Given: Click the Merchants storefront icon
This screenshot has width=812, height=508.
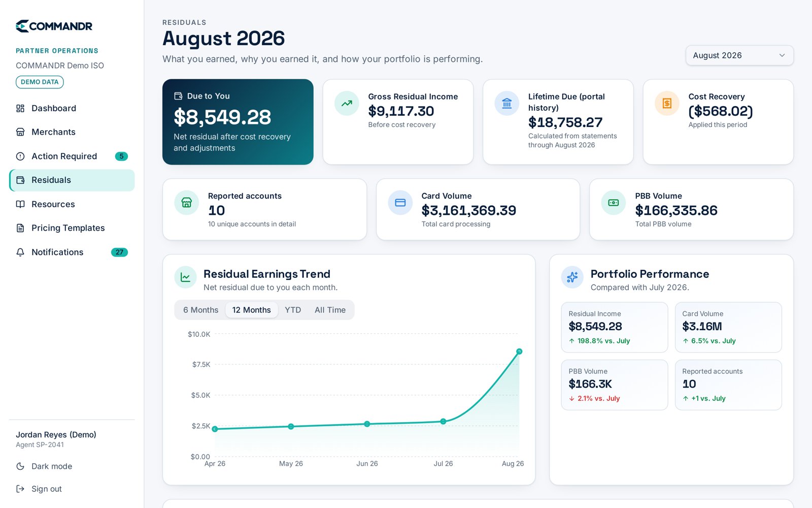Looking at the screenshot, I should (x=20, y=132).
